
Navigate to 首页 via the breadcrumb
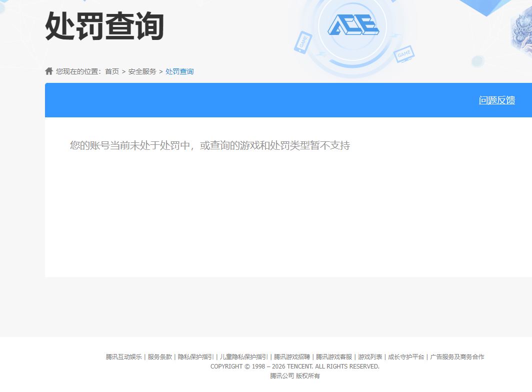tap(111, 71)
